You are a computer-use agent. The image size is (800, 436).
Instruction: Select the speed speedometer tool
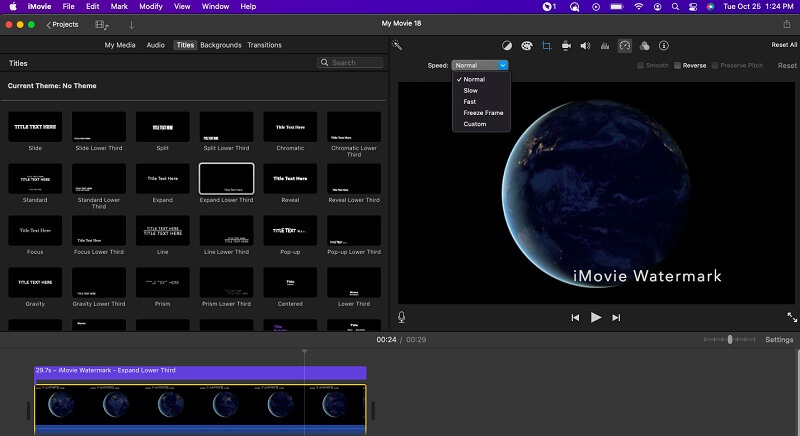tap(625, 46)
